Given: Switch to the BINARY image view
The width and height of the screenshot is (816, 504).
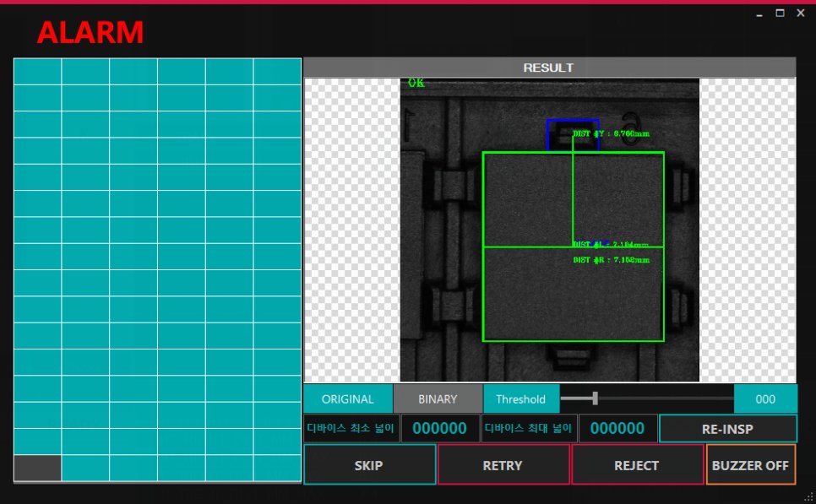Looking at the screenshot, I should pos(438,399).
